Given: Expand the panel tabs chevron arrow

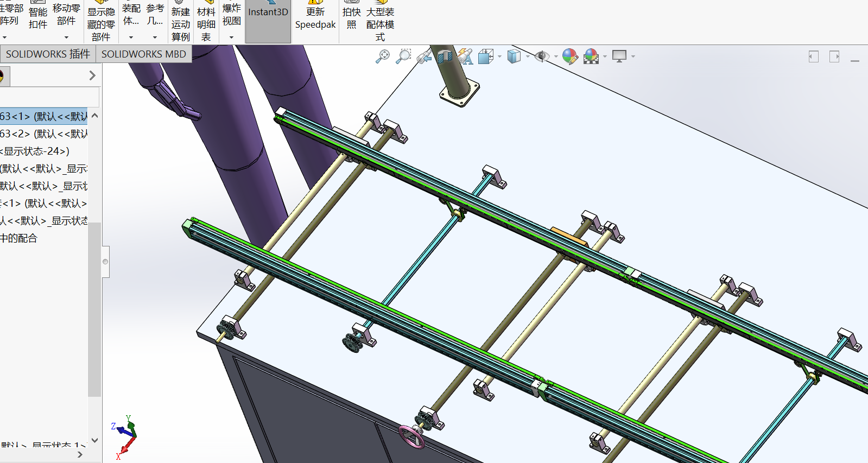Looking at the screenshot, I should click(92, 75).
